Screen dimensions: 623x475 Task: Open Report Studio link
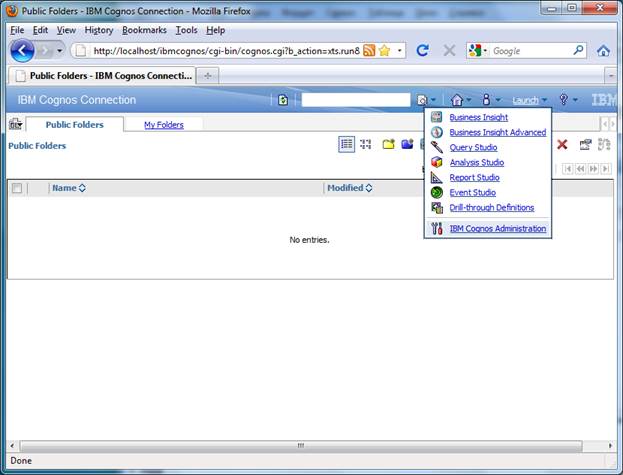(474, 178)
